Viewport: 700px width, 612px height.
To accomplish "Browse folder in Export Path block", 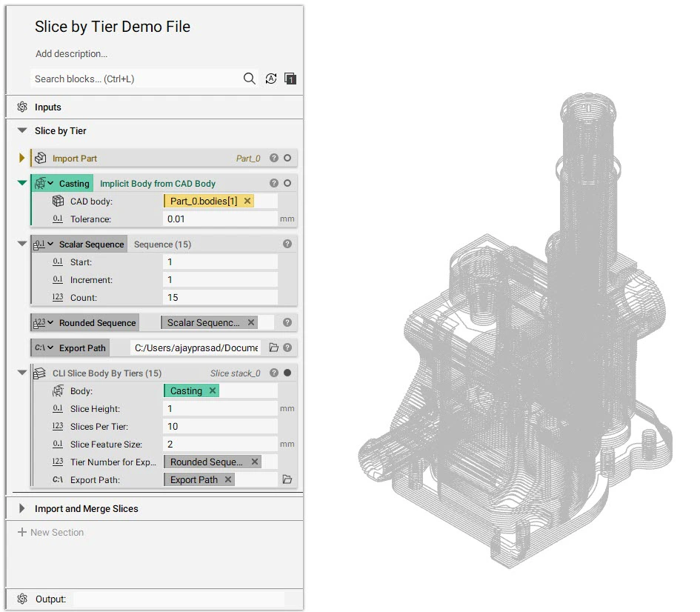I will pyautogui.click(x=273, y=347).
